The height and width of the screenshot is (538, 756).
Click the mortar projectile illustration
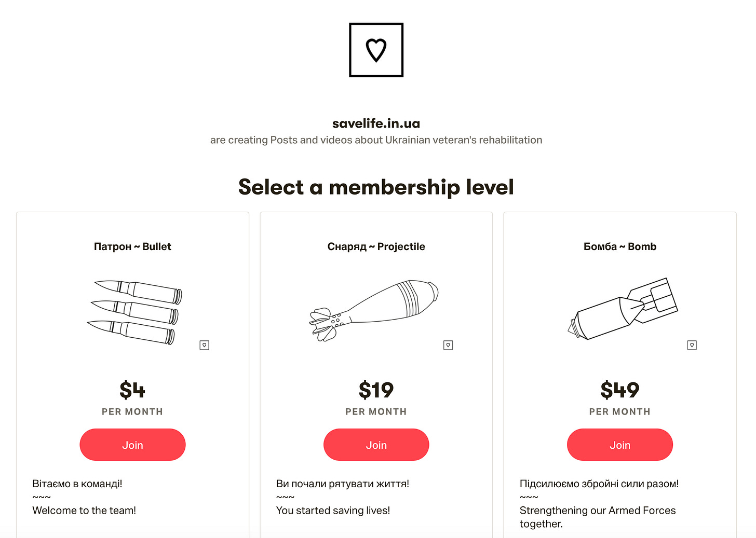coord(374,311)
